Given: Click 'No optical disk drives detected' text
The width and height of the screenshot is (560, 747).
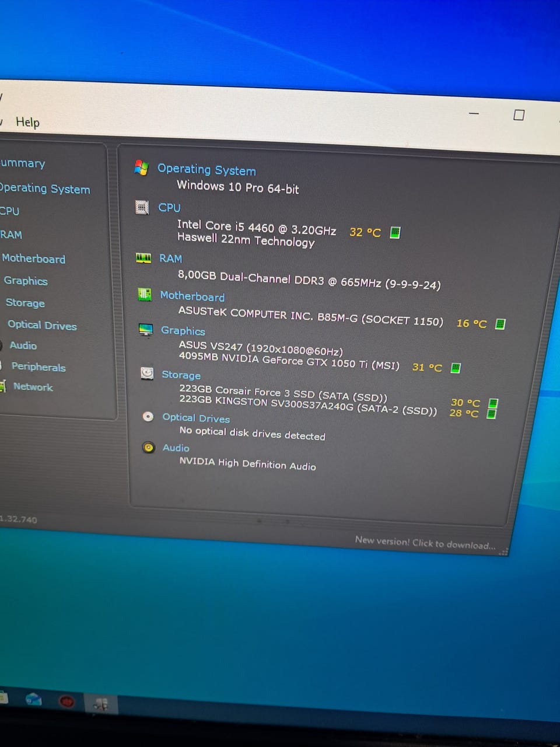Looking at the screenshot, I should pos(252,433).
